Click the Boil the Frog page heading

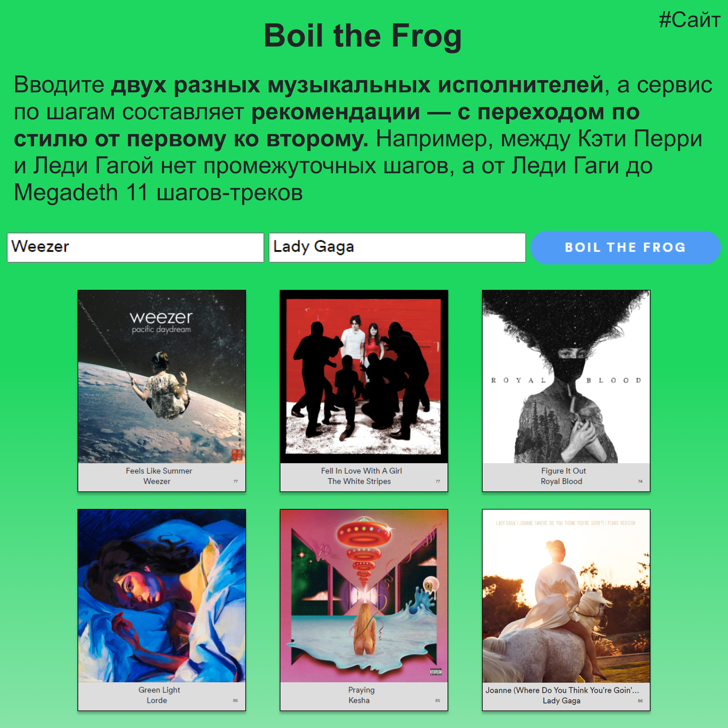[363, 36]
